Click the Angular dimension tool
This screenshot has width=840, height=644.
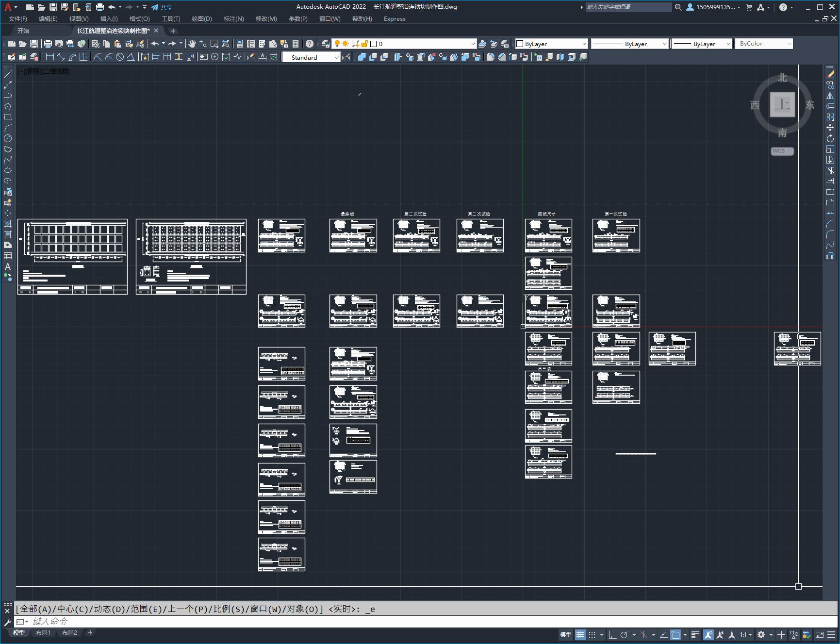131,57
